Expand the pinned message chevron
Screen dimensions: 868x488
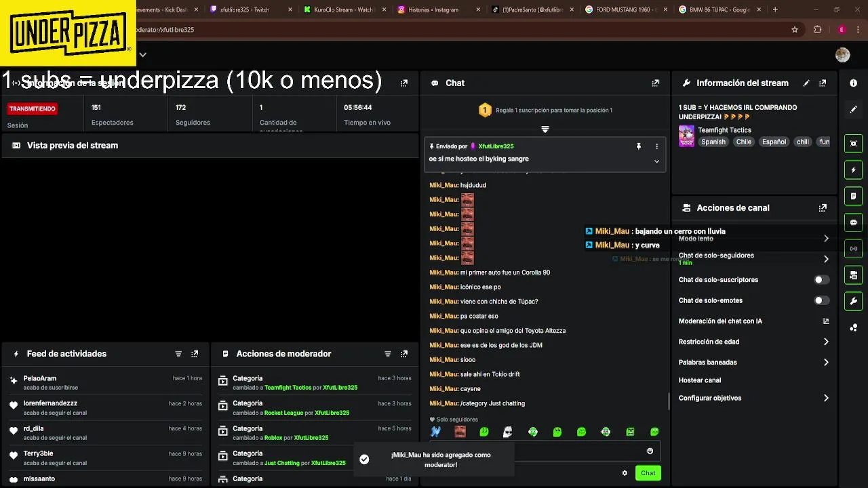pyautogui.click(x=656, y=161)
